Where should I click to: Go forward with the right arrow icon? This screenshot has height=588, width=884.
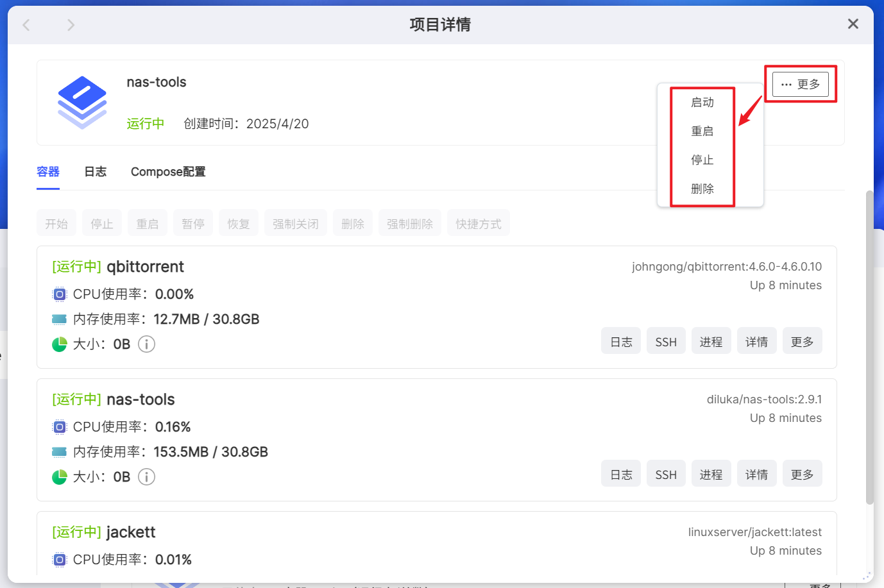71,25
